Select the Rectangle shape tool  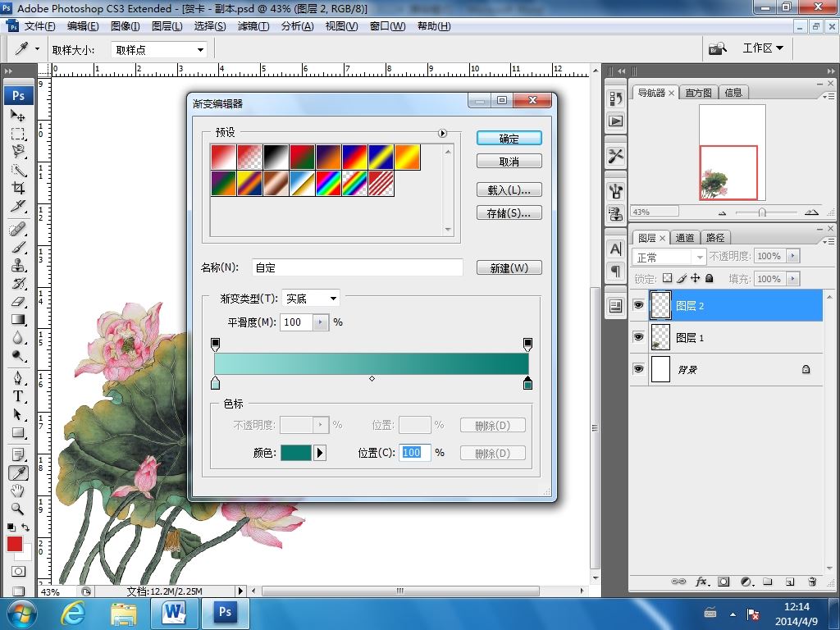pyautogui.click(x=18, y=433)
